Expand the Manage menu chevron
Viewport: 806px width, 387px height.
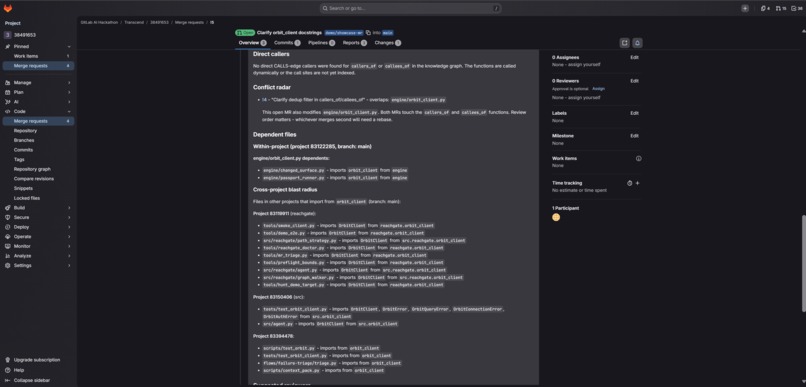coord(69,83)
